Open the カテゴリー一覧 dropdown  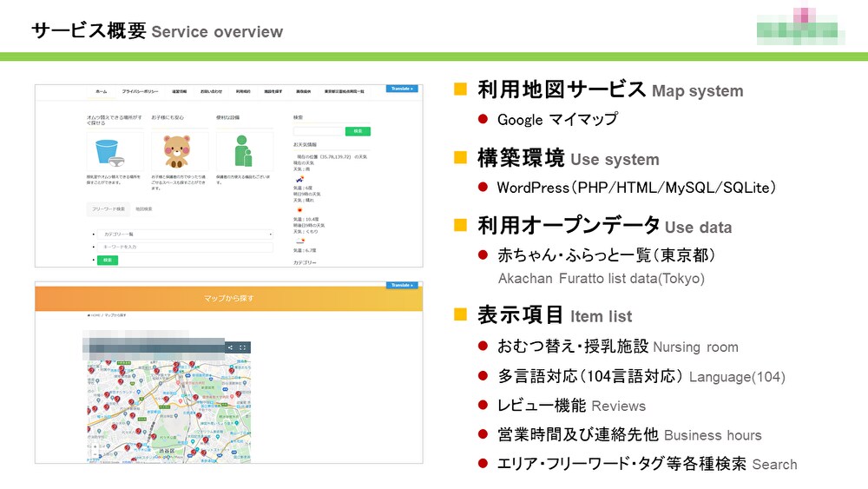click(185, 235)
